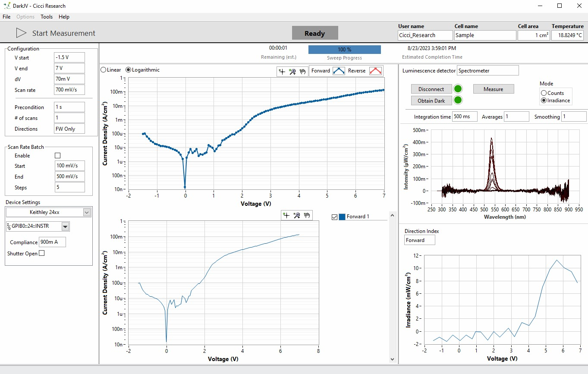The height and width of the screenshot is (374, 588).
Task: Switch the graph scale to Linear
Action: pyautogui.click(x=104, y=70)
